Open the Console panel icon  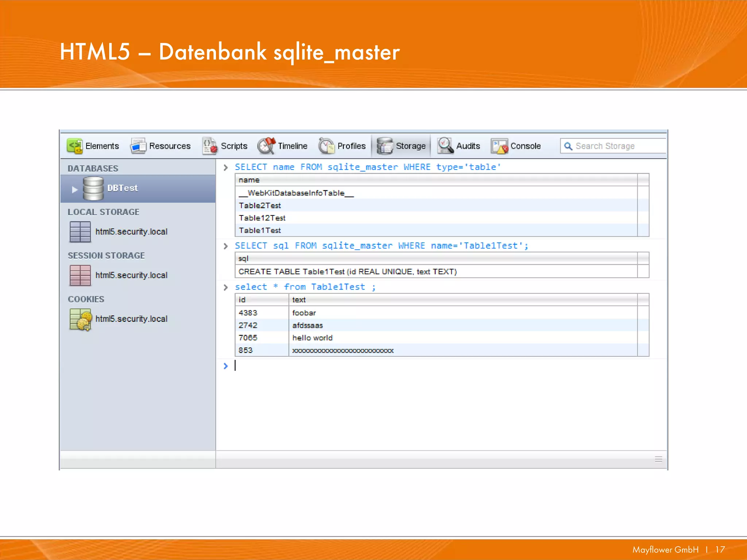tap(499, 146)
